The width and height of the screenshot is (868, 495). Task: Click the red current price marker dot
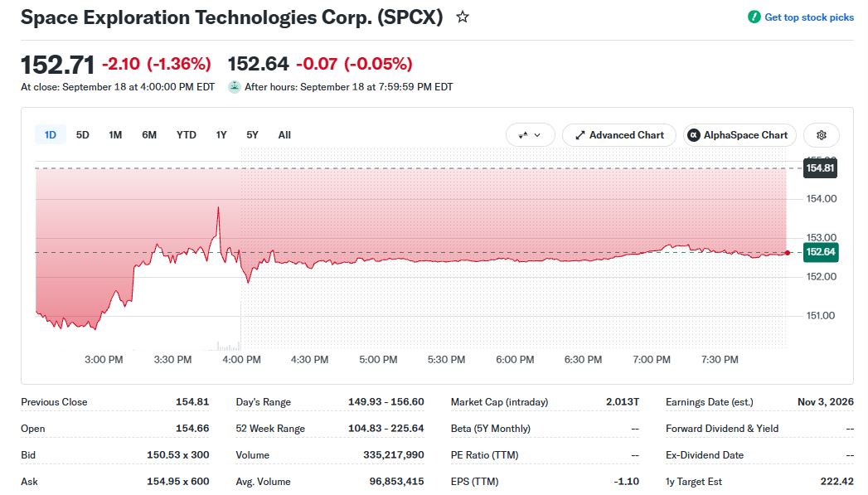[x=788, y=253]
